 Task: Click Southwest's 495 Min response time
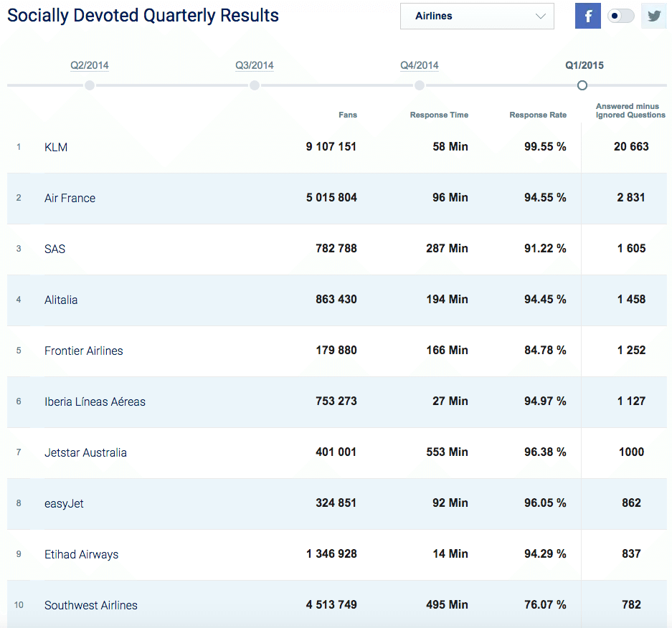pyautogui.click(x=447, y=605)
